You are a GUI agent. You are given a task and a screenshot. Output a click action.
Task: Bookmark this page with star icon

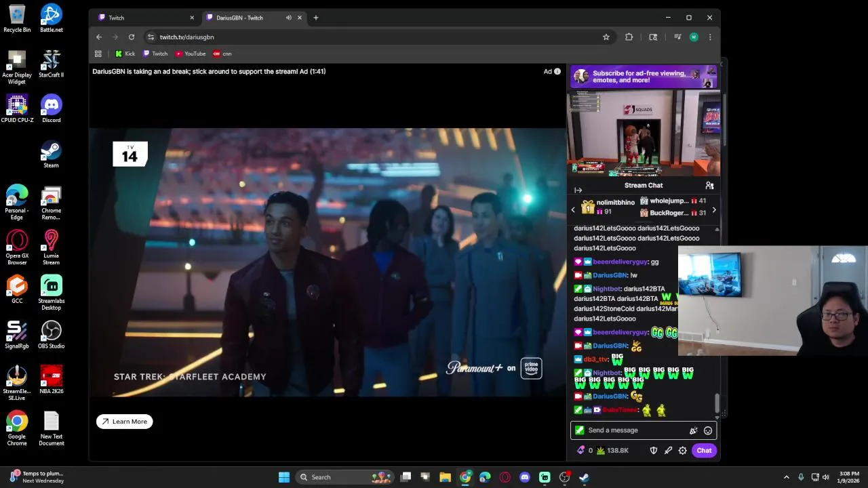(x=606, y=37)
